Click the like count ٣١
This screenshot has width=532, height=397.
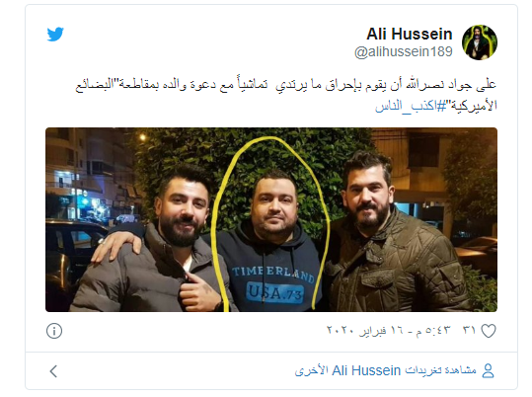469,330
